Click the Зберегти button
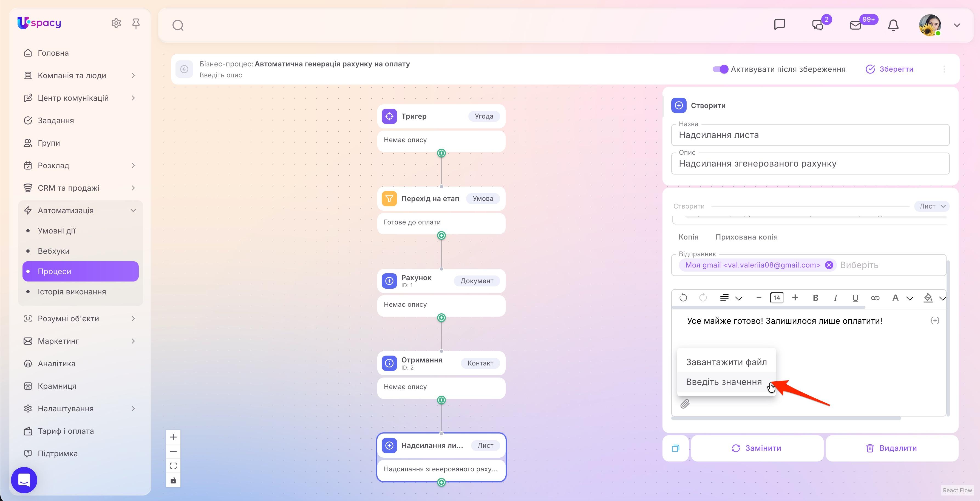The height and width of the screenshot is (501, 980). 890,69
